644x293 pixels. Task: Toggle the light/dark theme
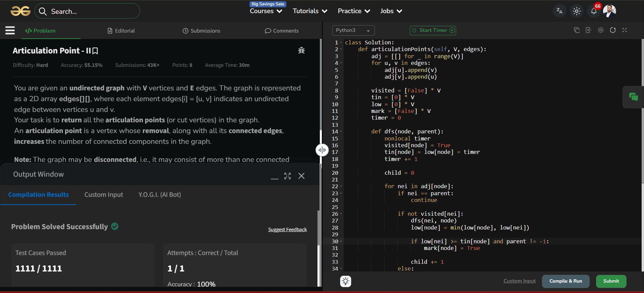point(577,11)
